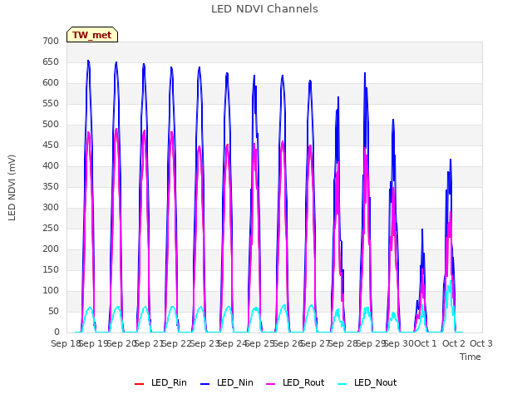Viewport: 532px width, 399px height.
Task: Click the 300 y-axis tick label
Action: click(x=51, y=207)
